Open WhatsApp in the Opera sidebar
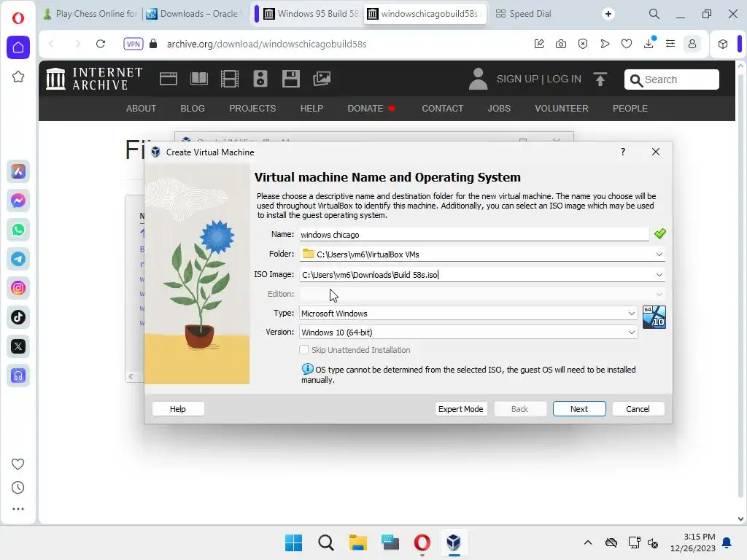The width and height of the screenshot is (747, 560). (x=18, y=230)
